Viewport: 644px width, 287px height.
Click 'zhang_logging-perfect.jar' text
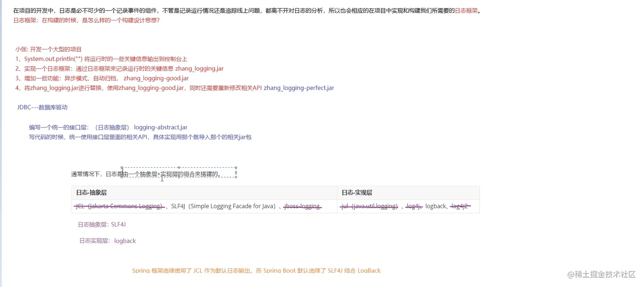point(299,88)
